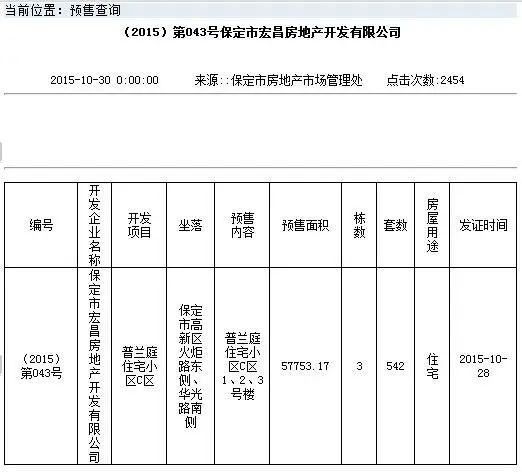Select the 套数 column header
The height and width of the screenshot is (472, 522).
395,225
